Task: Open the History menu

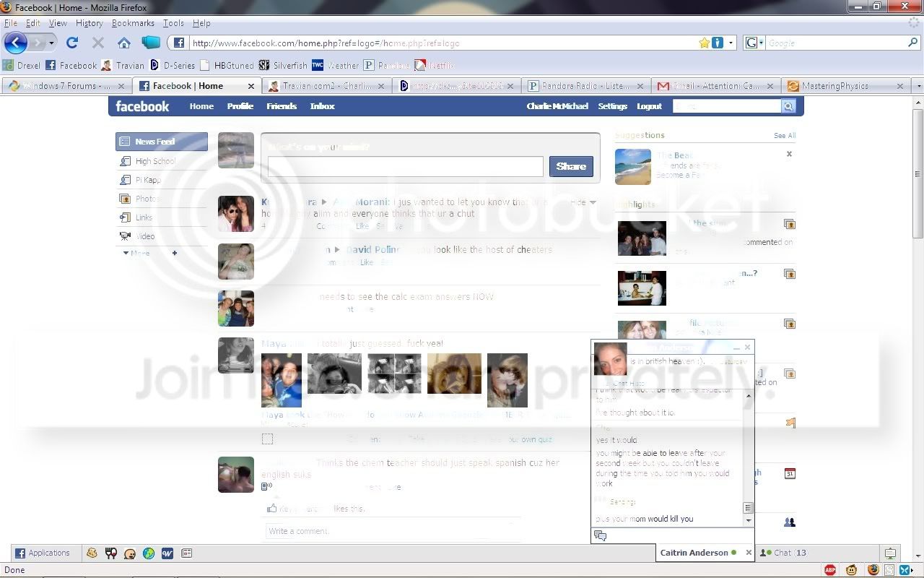Action: [x=89, y=23]
